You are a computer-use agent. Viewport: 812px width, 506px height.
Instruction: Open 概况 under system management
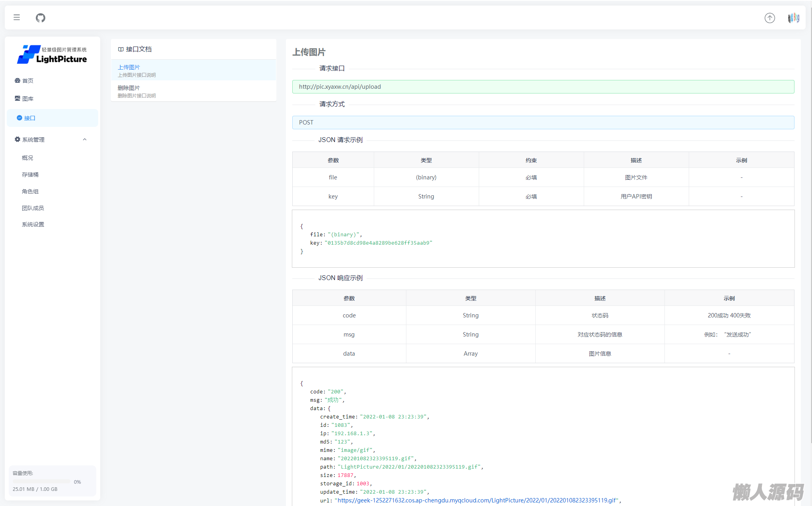[27, 158]
